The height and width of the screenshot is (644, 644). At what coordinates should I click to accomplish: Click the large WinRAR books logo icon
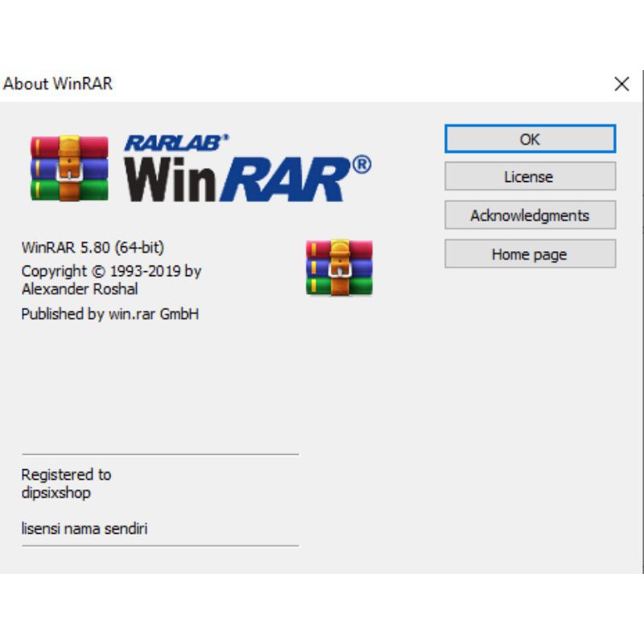[69, 168]
